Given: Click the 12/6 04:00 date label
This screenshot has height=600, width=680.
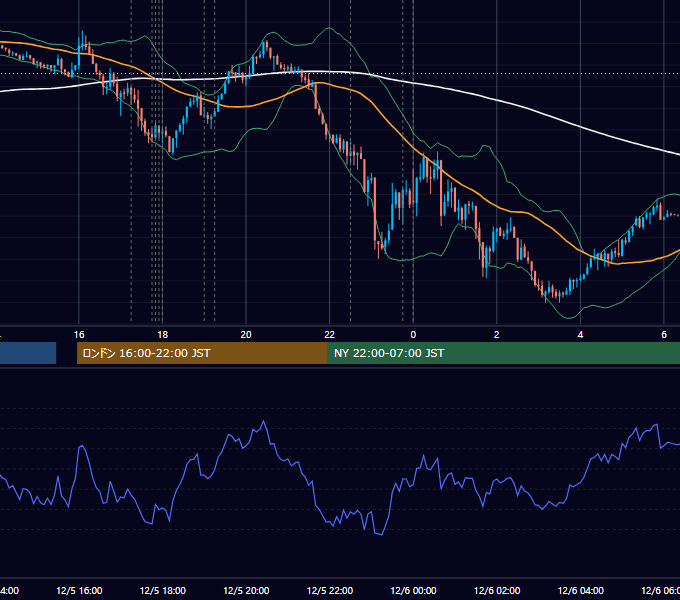Looking at the screenshot, I should [581, 590].
